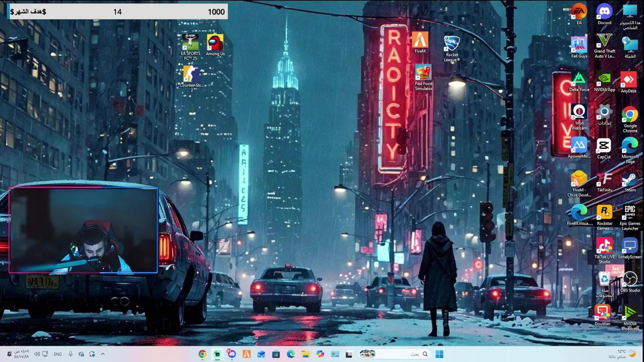Open the FiveM.Visual Edge-style shortcut
Image resolution: width=644 pixels, height=362 pixels.
(579, 215)
